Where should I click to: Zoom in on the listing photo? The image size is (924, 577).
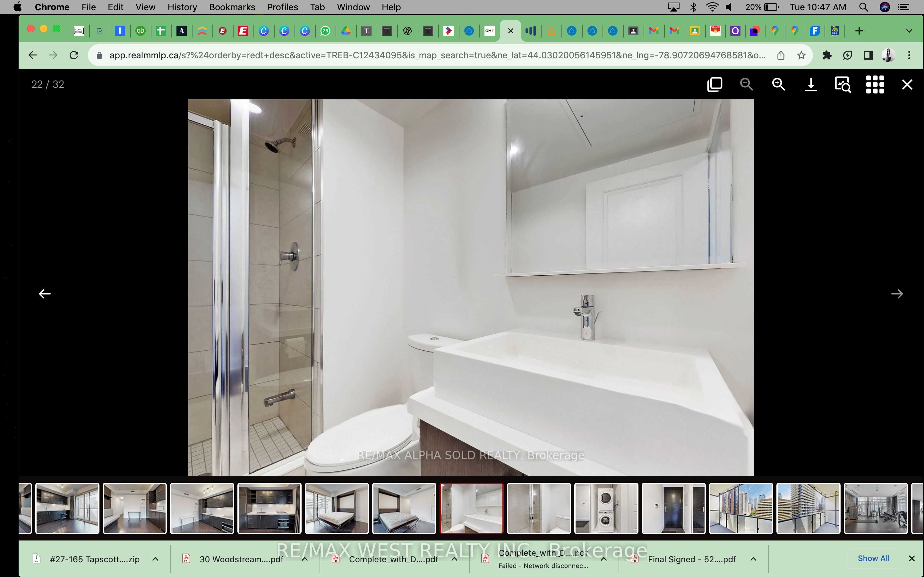(778, 84)
